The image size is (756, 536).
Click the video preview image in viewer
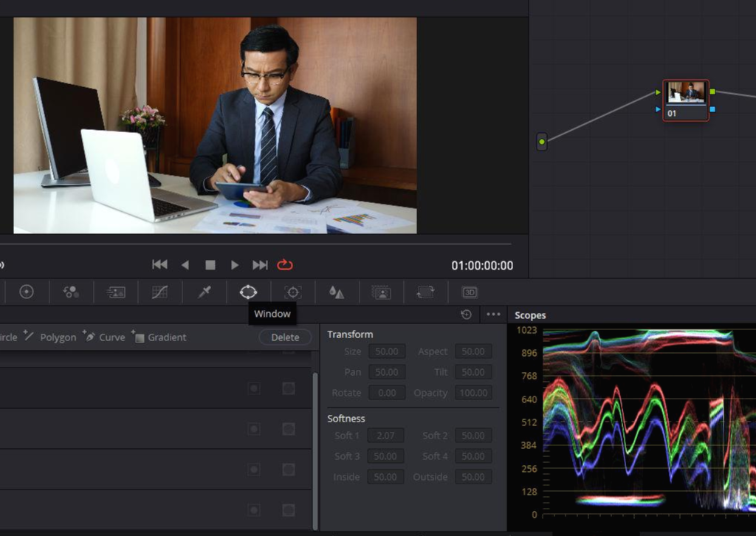(x=215, y=126)
